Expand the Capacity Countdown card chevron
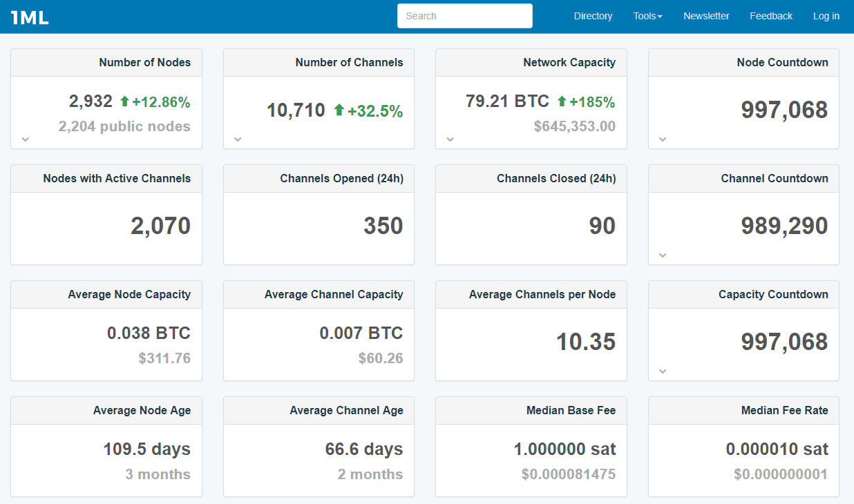The width and height of the screenshot is (854, 504). click(x=663, y=371)
